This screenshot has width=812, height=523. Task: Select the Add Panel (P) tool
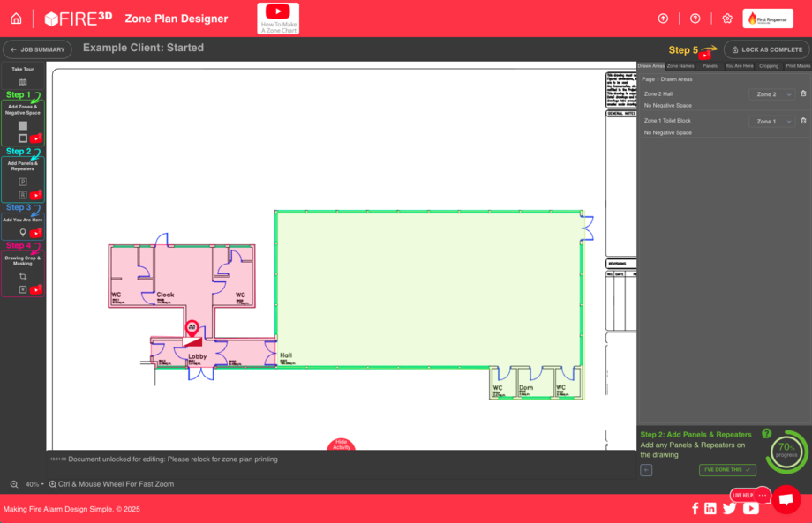coord(23,182)
